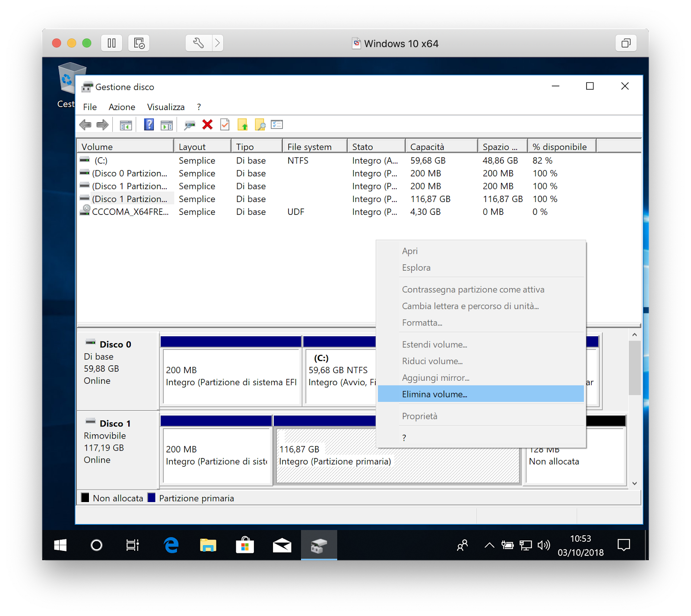Choose Estendi volume... in context menu

pos(481,344)
